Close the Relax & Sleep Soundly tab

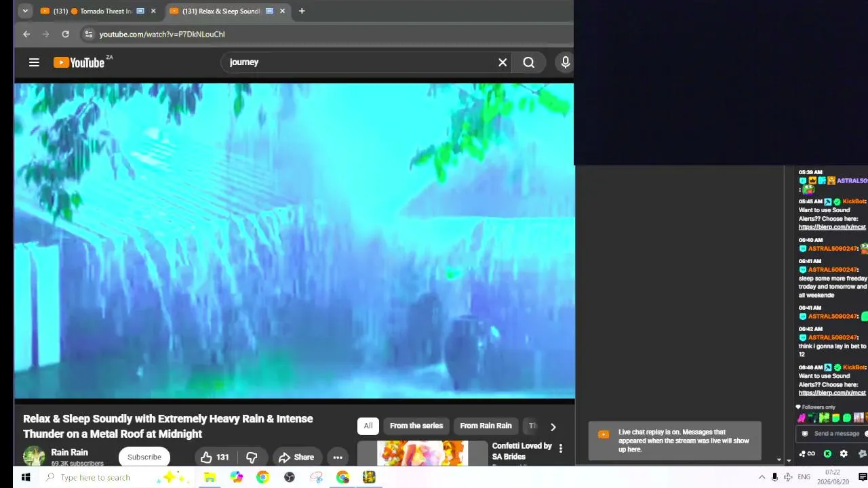click(x=282, y=11)
